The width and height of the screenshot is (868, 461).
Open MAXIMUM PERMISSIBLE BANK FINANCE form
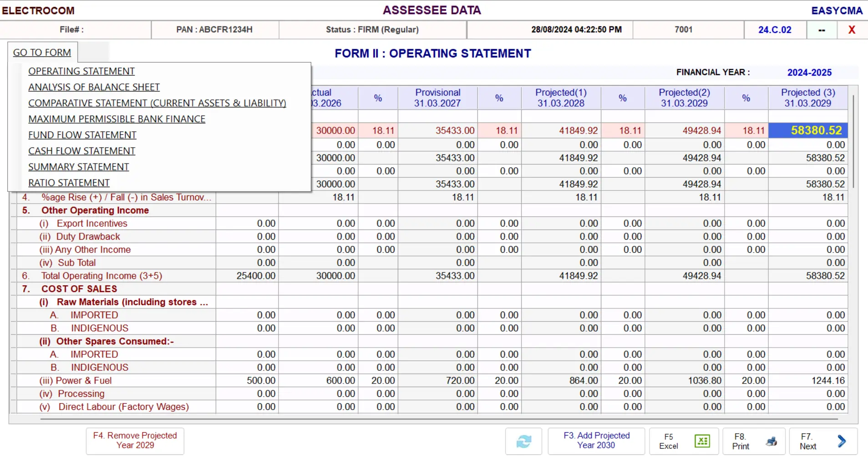[x=117, y=119]
